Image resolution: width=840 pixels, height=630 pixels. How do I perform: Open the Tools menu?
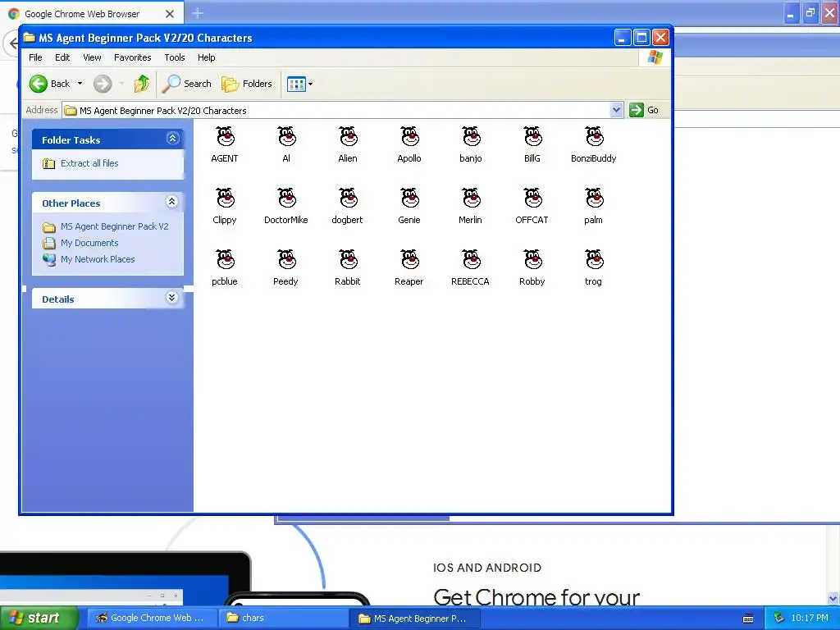[x=175, y=57]
